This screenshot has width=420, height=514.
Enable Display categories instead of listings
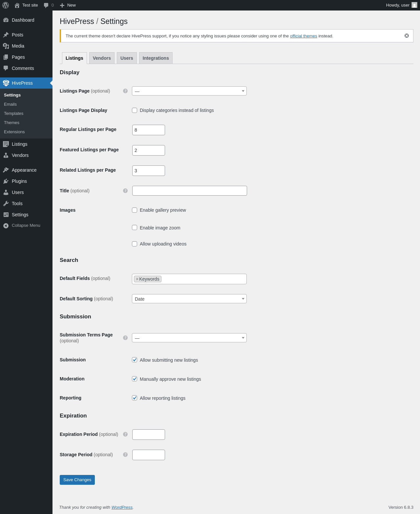[x=135, y=110]
